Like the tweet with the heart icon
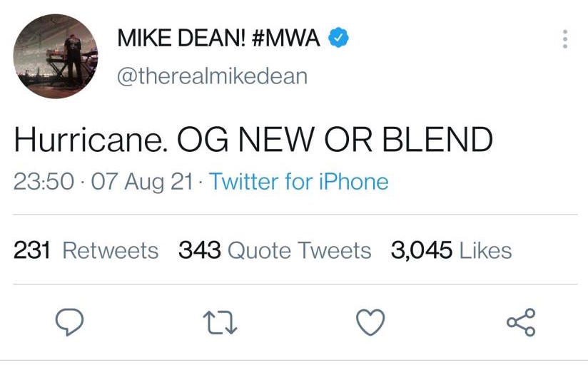 click(370, 322)
